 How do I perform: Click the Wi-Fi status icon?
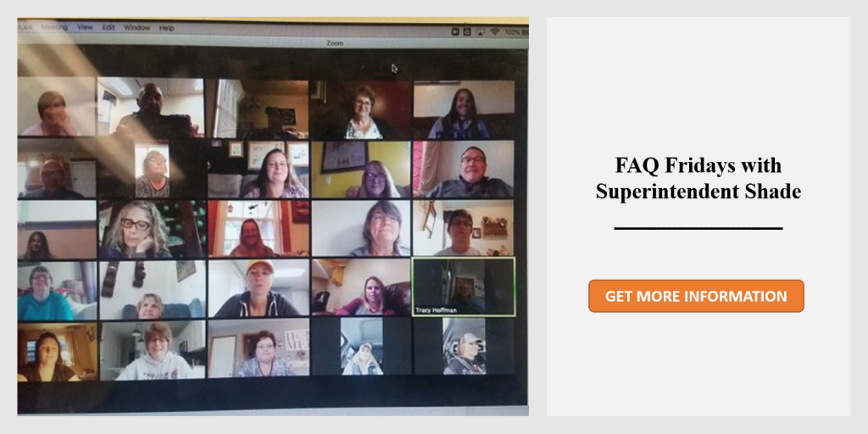pos(494,32)
